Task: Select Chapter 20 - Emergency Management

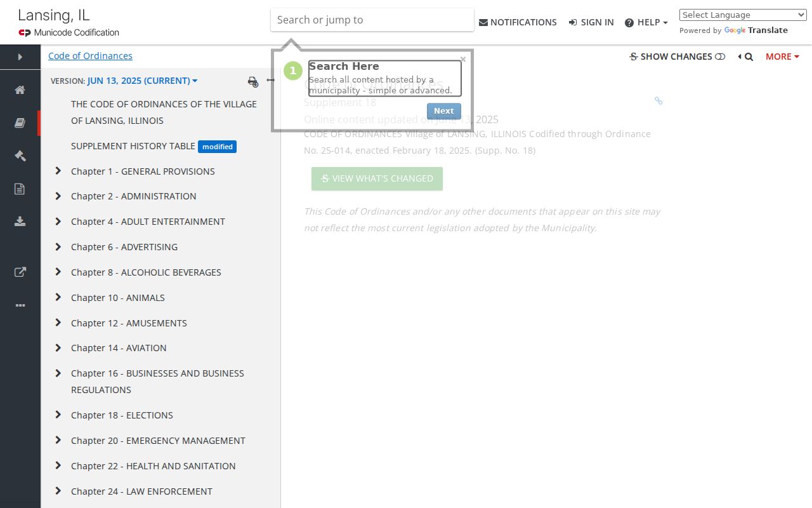Action: point(158,441)
